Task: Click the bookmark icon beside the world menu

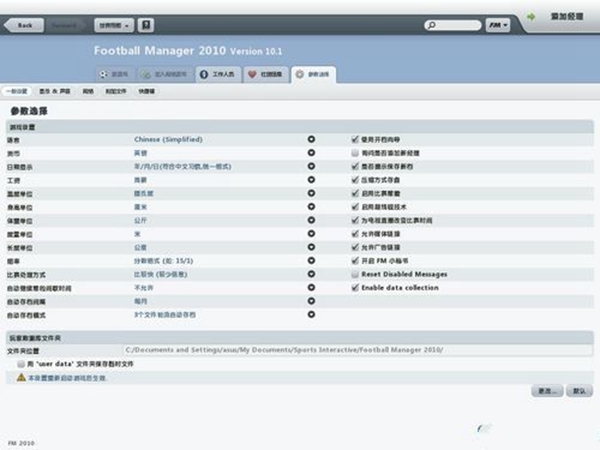Action: pyautogui.click(x=146, y=23)
